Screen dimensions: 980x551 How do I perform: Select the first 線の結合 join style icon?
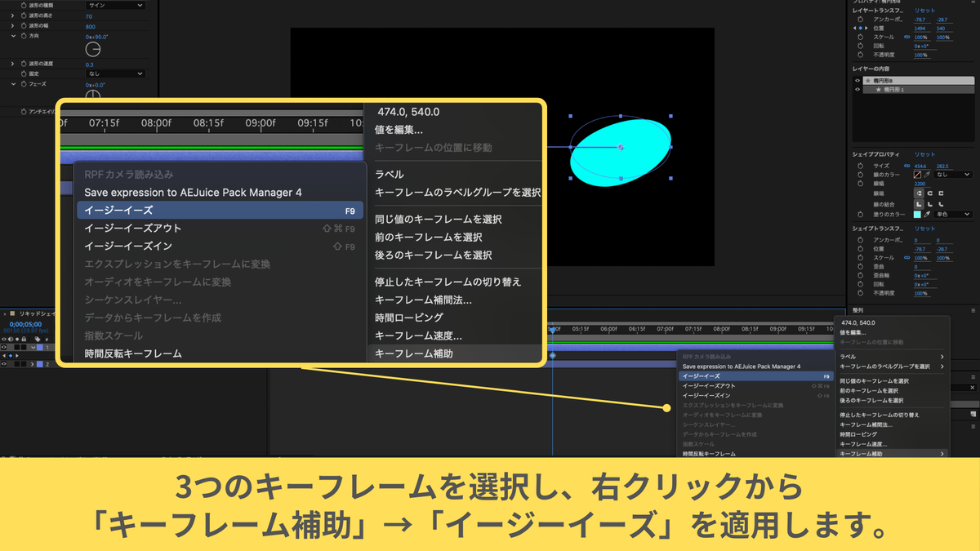point(919,204)
